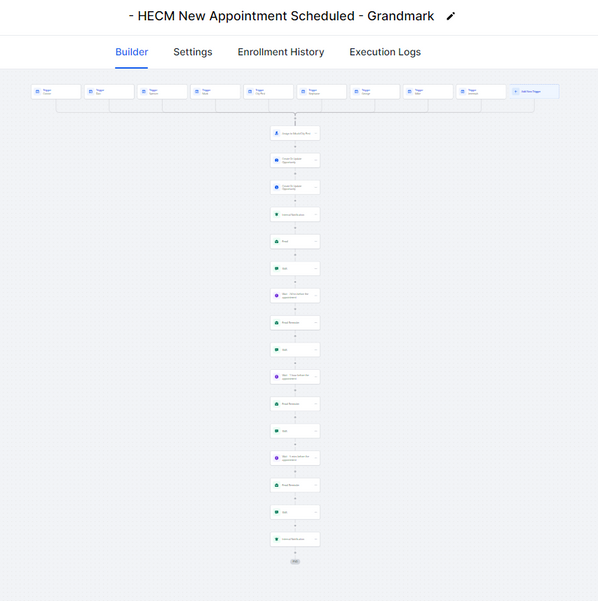The height and width of the screenshot is (601, 598).
Task: Click the END node of the workflow
Action: (295, 562)
